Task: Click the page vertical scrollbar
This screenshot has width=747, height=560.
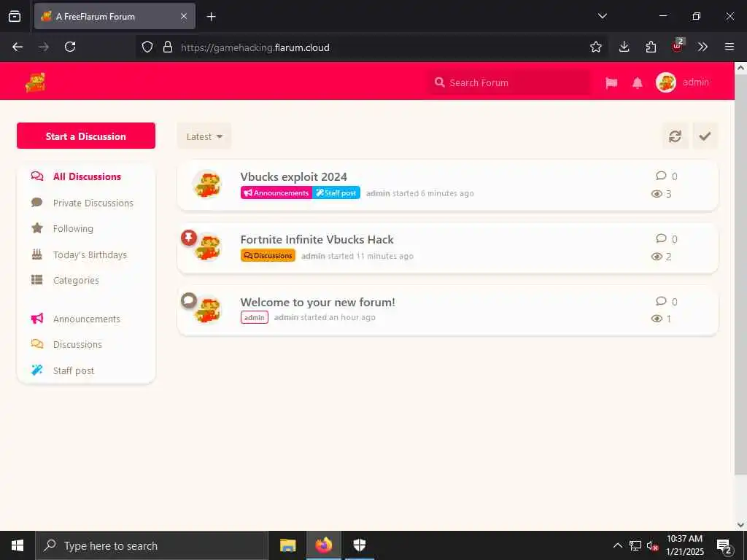Action: (x=741, y=274)
